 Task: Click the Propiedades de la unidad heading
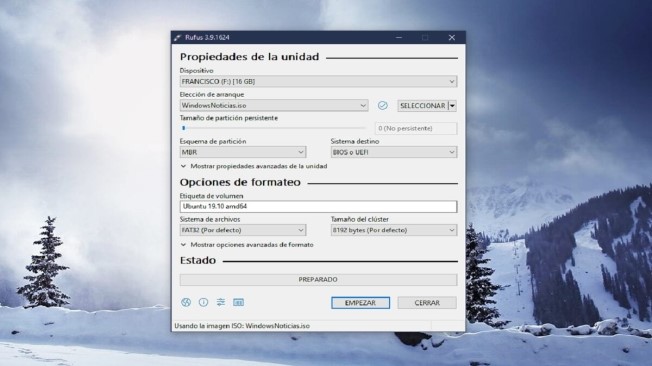[x=249, y=57]
